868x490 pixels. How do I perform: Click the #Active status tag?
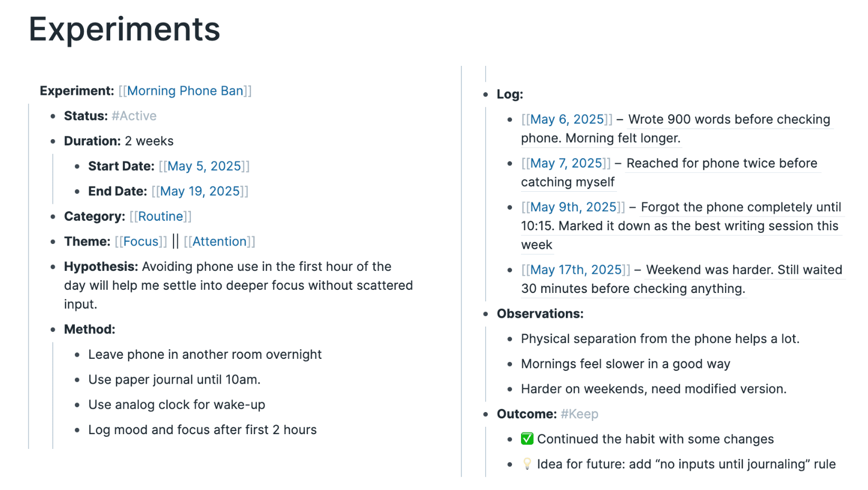coord(134,116)
